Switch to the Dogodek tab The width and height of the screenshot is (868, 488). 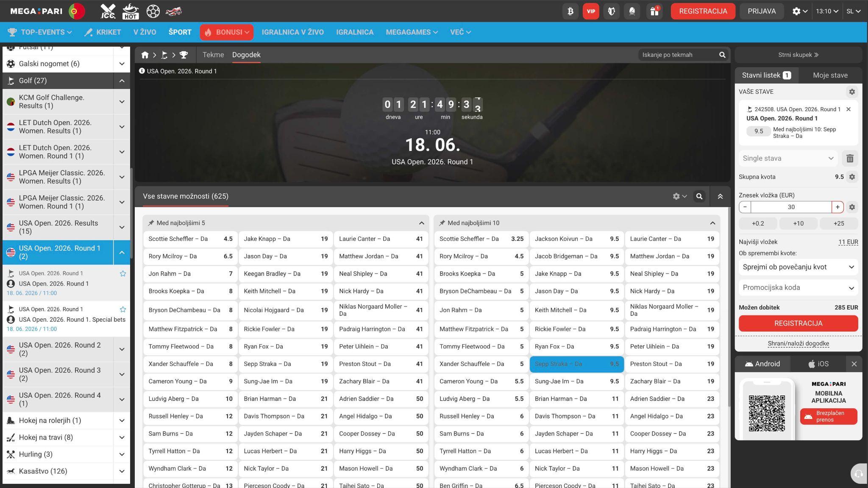[246, 55]
